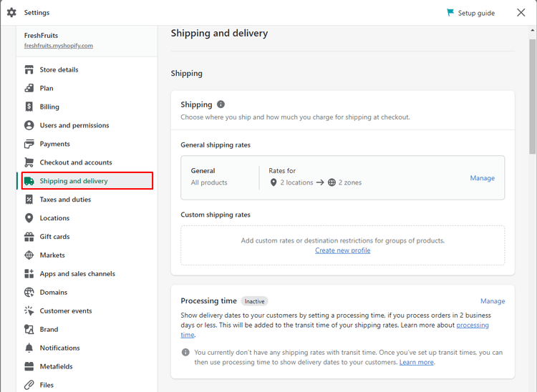Click the Notifications bell icon
Image resolution: width=537 pixels, height=392 pixels.
[29, 348]
